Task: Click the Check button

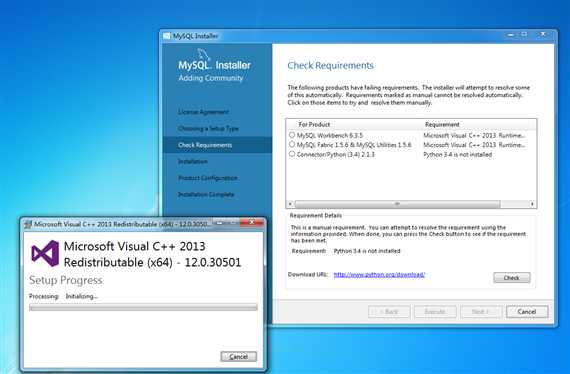Action: point(512,278)
